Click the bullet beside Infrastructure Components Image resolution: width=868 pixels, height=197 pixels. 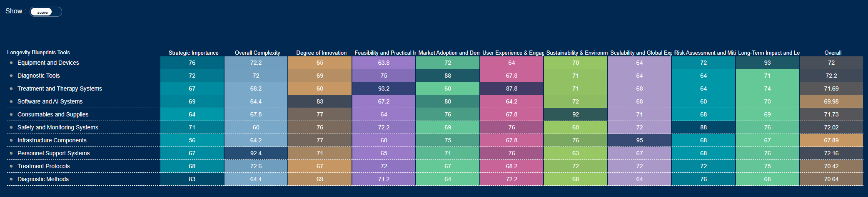pos(11,140)
